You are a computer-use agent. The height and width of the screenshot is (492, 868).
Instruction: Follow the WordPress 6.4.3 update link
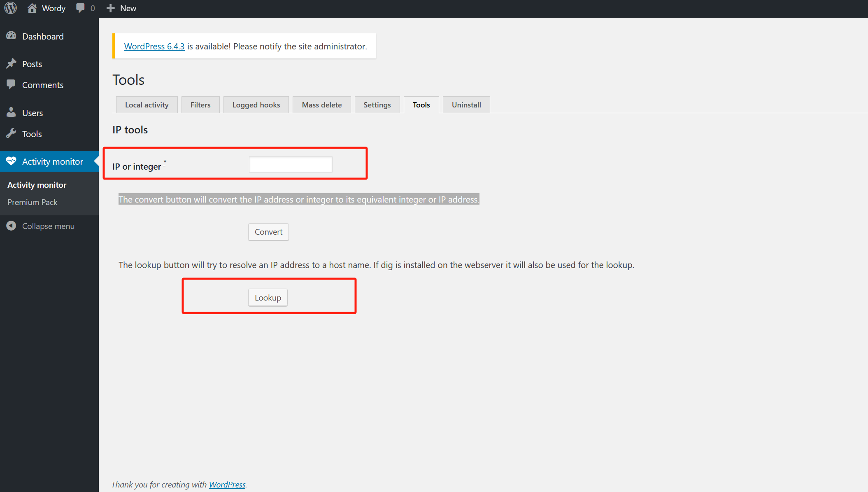coord(154,47)
